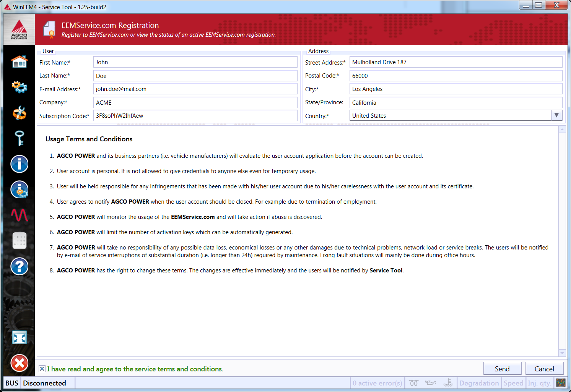
Task: Click the terms scrollbar down arrow
Action: tap(562, 353)
